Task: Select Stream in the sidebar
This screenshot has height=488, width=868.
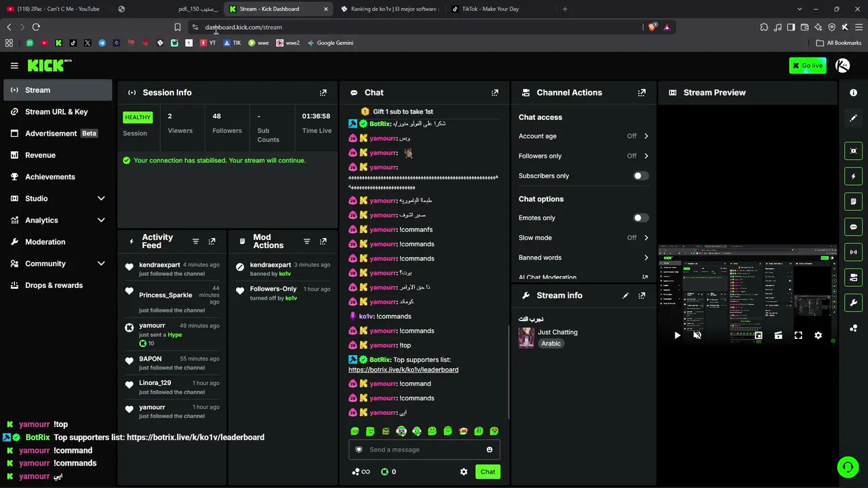Action: coord(58,90)
